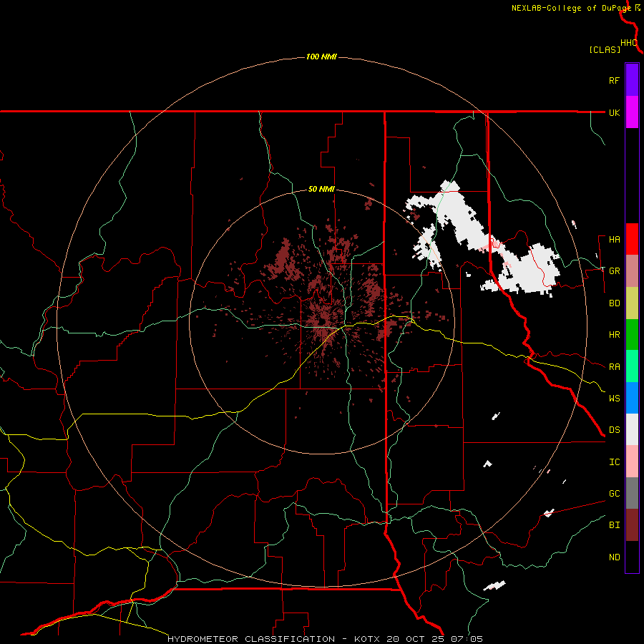Click the HHC product label
Image resolution: width=644 pixels, height=644 pixels.
point(628,43)
